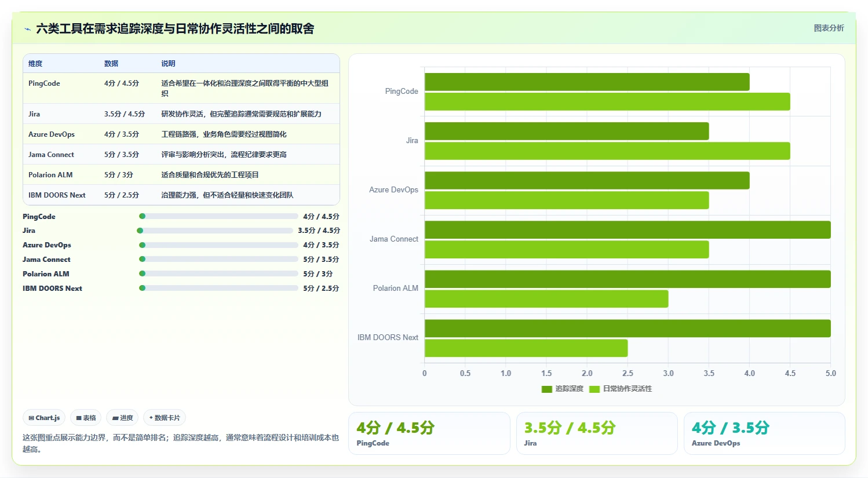Click the PingCode 4分 / 4.5分 data card
This screenshot has width=868, height=478.
(429, 433)
